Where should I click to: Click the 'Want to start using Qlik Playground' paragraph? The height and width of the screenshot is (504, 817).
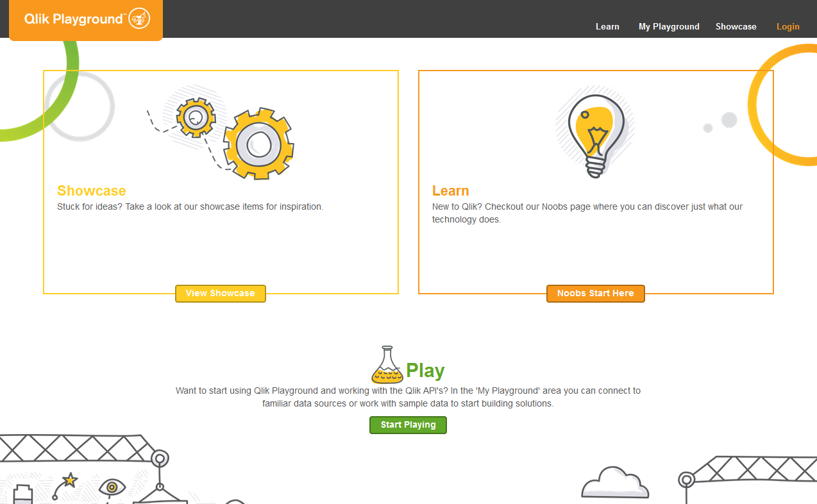(408, 397)
